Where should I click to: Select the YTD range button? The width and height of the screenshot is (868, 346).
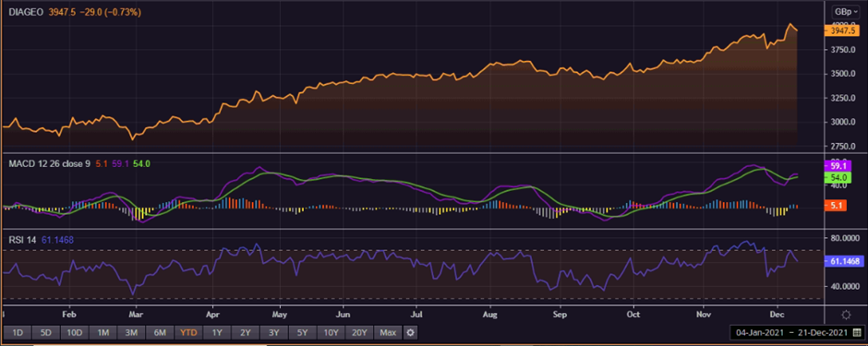point(188,333)
